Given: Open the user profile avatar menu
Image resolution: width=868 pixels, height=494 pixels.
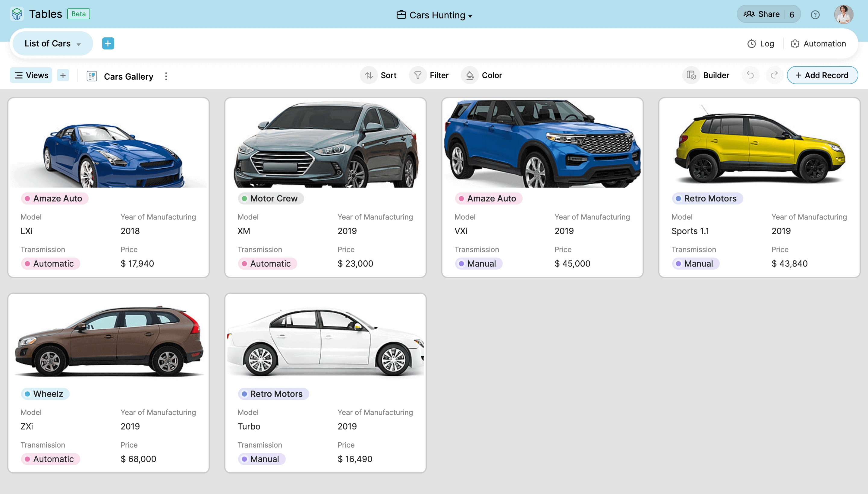Looking at the screenshot, I should (x=844, y=14).
